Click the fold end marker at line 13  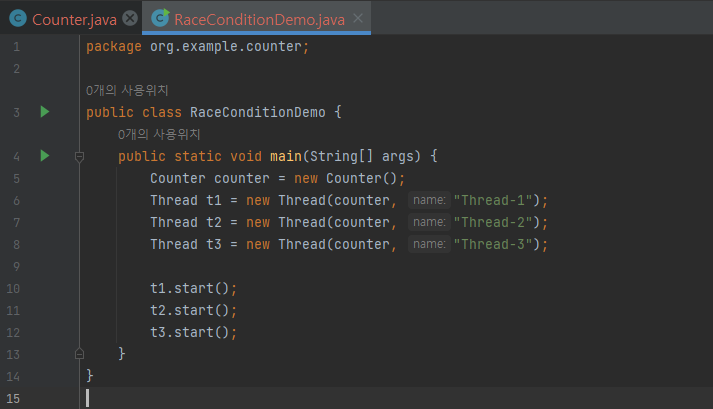(x=79, y=353)
